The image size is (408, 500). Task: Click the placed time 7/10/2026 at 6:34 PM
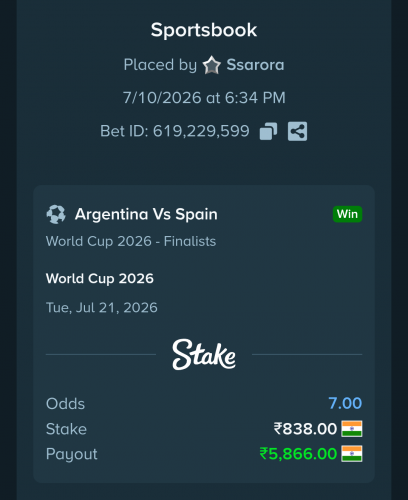(204, 98)
